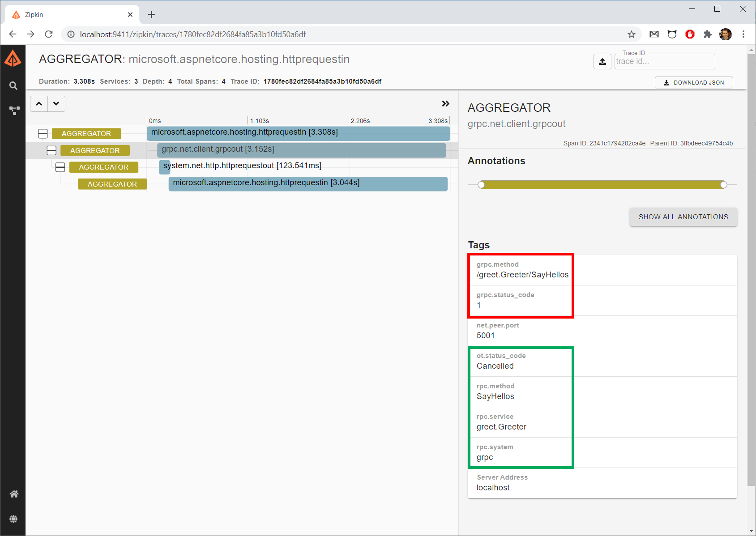Reload the page with the refresh icon
Screen dimensions: 756x536
coord(49,34)
